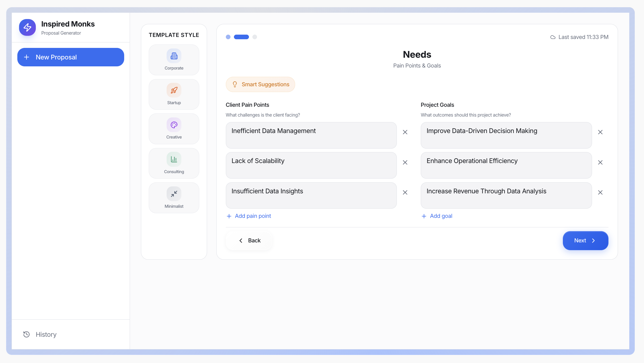
Task: Select the Consulting chart template
Action: tap(174, 163)
